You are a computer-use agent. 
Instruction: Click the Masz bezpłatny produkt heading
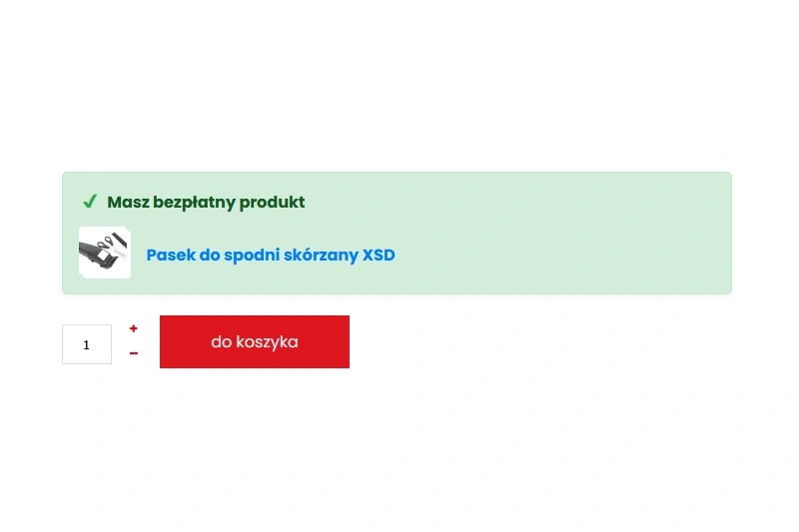click(x=206, y=202)
